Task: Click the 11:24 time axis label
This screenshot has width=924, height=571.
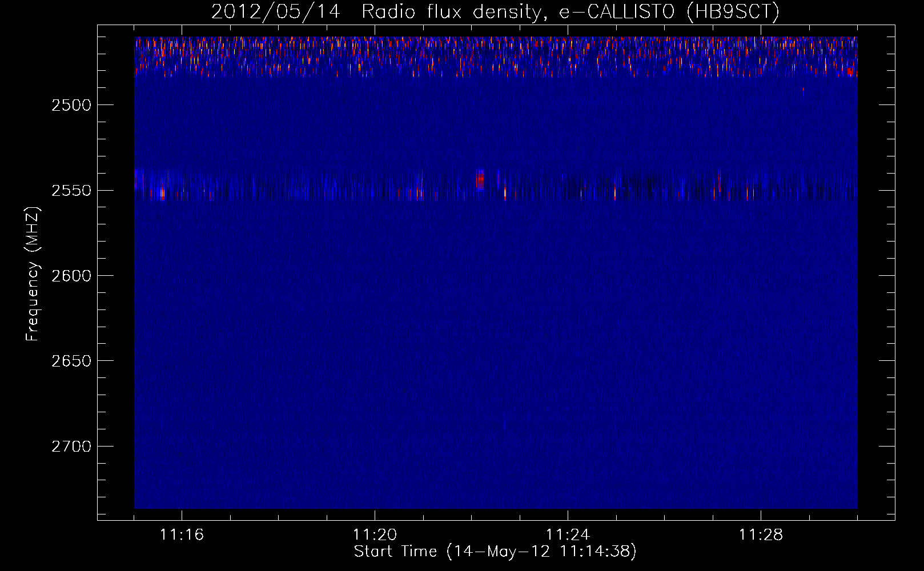Action: coord(568,534)
